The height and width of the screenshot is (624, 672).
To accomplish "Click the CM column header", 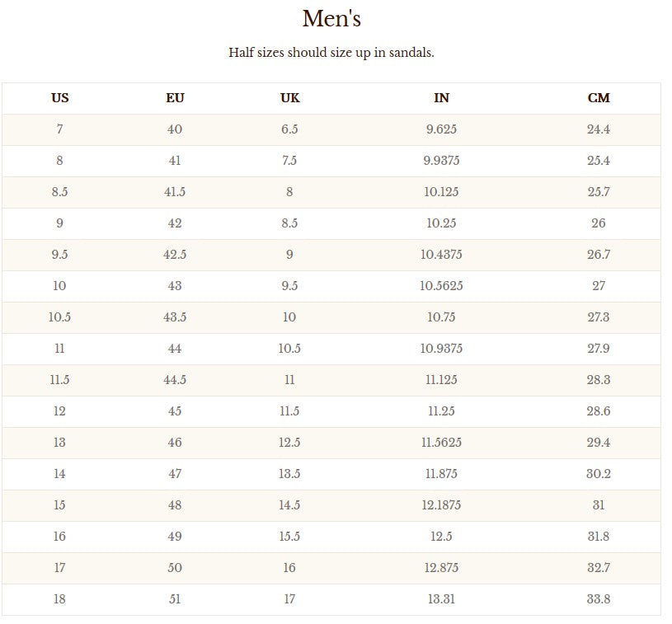I will click(x=599, y=98).
